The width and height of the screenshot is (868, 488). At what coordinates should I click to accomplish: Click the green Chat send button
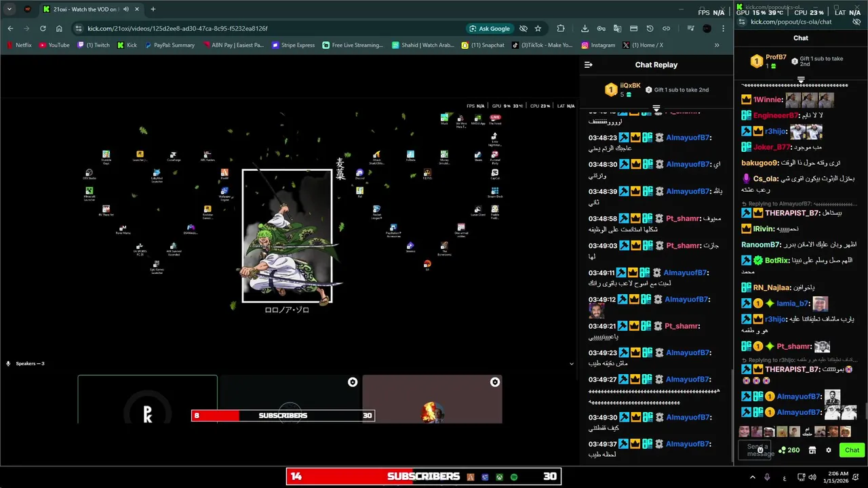852,450
